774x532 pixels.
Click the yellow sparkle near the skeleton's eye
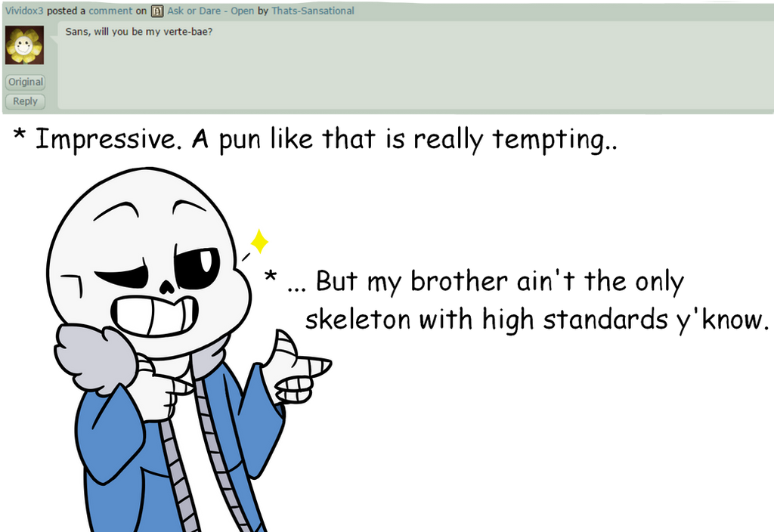(259, 242)
